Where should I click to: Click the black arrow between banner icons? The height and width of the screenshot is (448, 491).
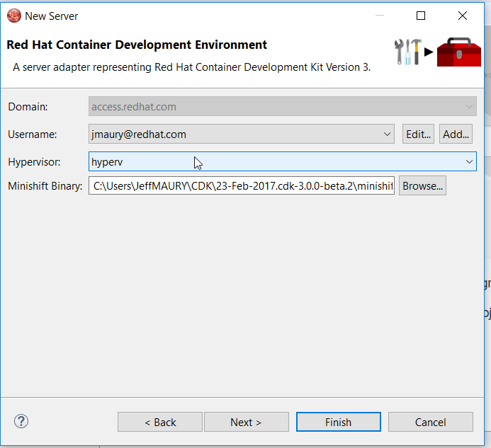429,52
